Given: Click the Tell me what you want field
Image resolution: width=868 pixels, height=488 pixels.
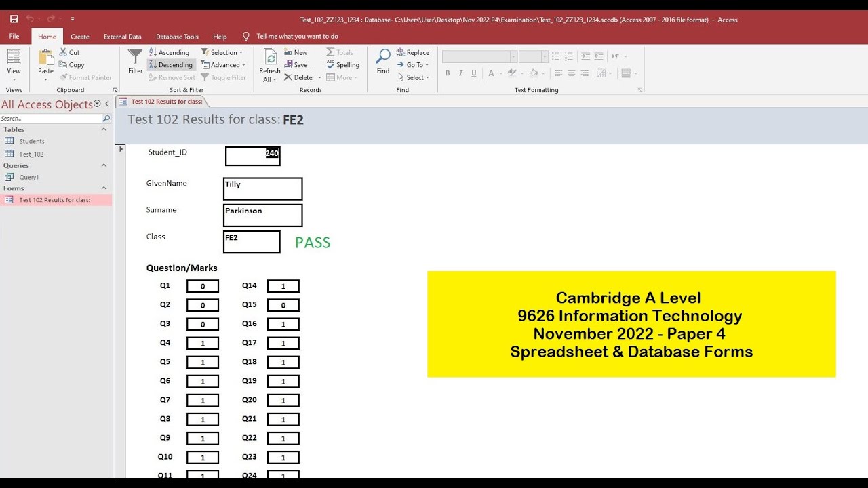Looking at the screenshot, I should [x=297, y=37].
